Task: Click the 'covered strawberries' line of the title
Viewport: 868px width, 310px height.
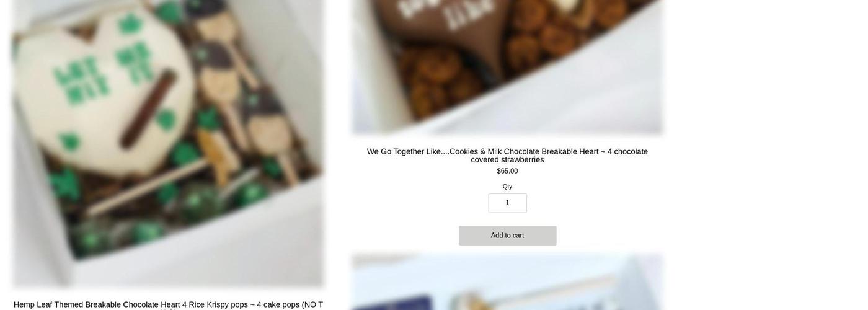Action: [507, 160]
